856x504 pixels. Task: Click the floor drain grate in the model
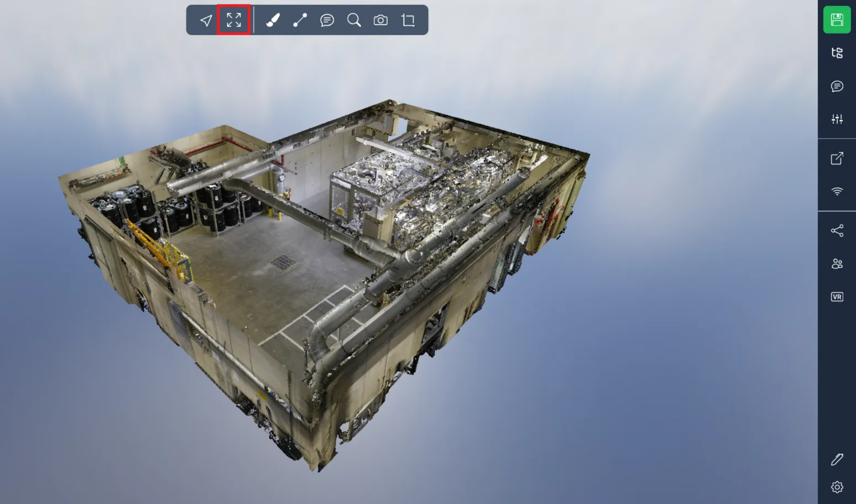(283, 263)
